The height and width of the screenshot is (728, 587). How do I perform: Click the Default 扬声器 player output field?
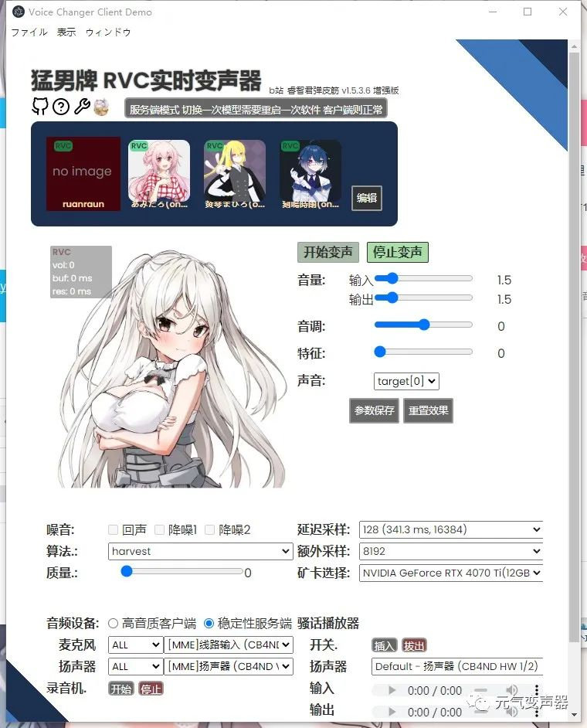click(x=456, y=667)
